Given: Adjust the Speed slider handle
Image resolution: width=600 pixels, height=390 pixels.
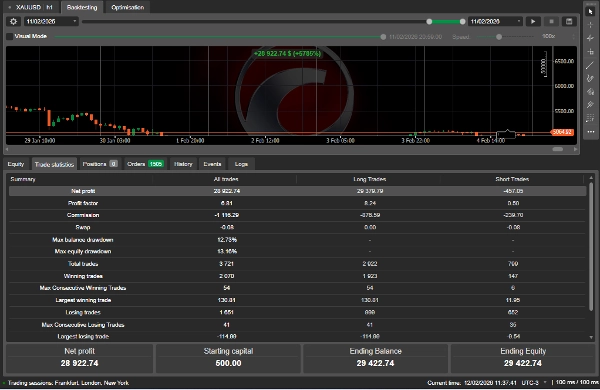Looking at the screenshot, I should coord(499,37).
